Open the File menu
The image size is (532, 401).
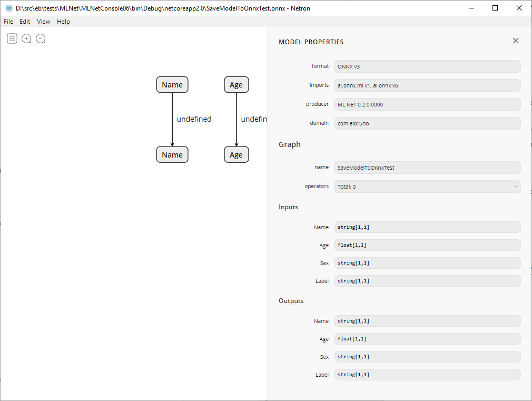coord(8,22)
